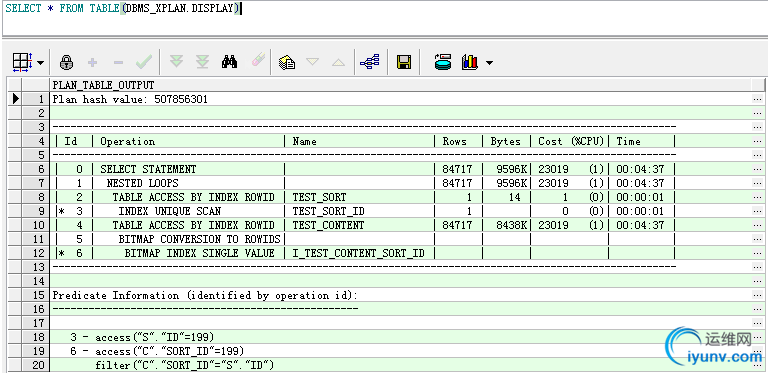
Task: Click the ellipsis button on INDEX UNIQUE SCAN row
Action: coord(757,211)
